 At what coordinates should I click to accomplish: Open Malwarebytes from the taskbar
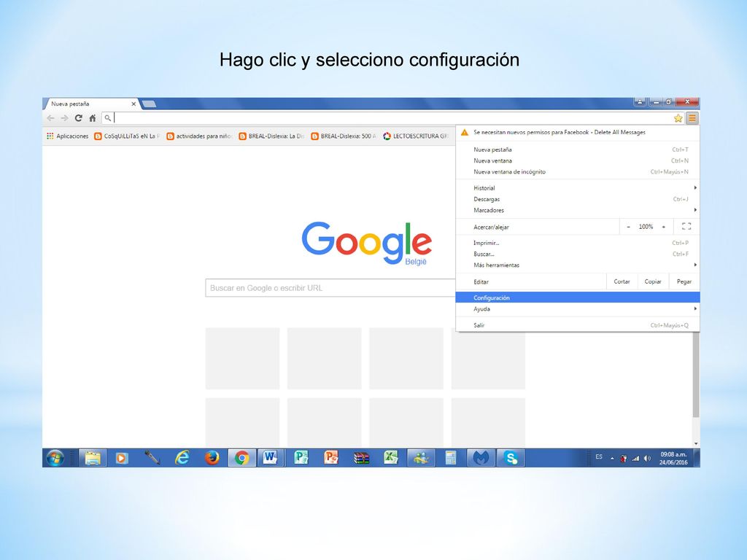tap(481, 458)
